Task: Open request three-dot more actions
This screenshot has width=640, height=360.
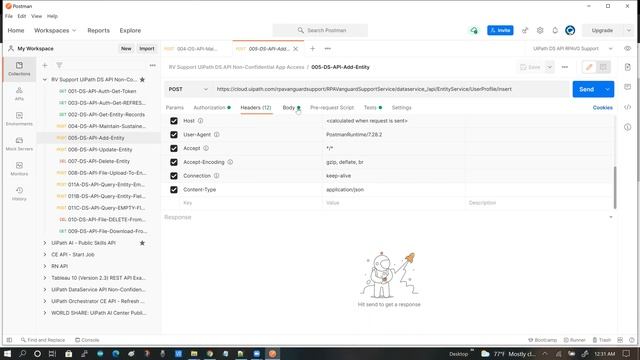Action: point(564,67)
